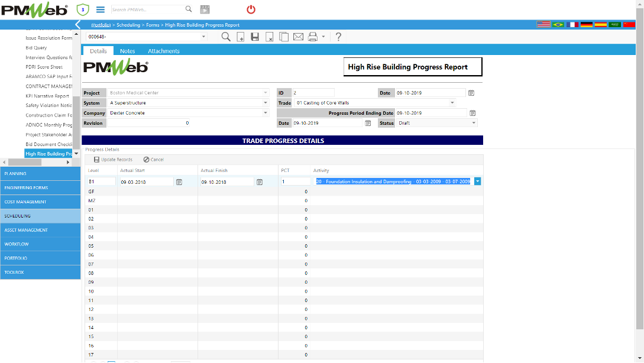The width and height of the screenshot is (644, 363).
Task: Delete the record icon in toolbar
Action: [270, 37]
